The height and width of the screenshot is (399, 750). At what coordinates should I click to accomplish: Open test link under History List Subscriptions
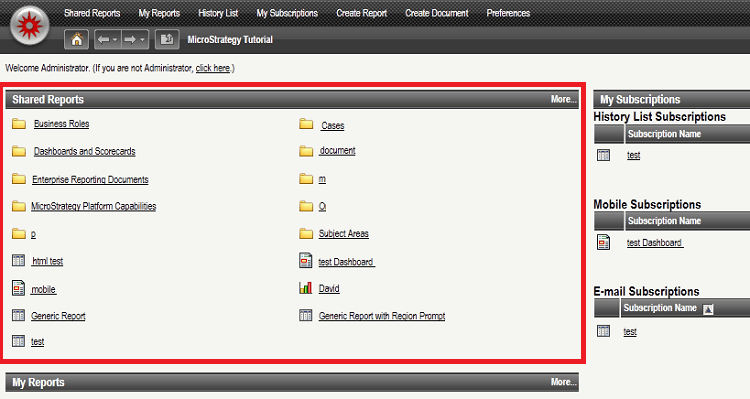[634, 155]
